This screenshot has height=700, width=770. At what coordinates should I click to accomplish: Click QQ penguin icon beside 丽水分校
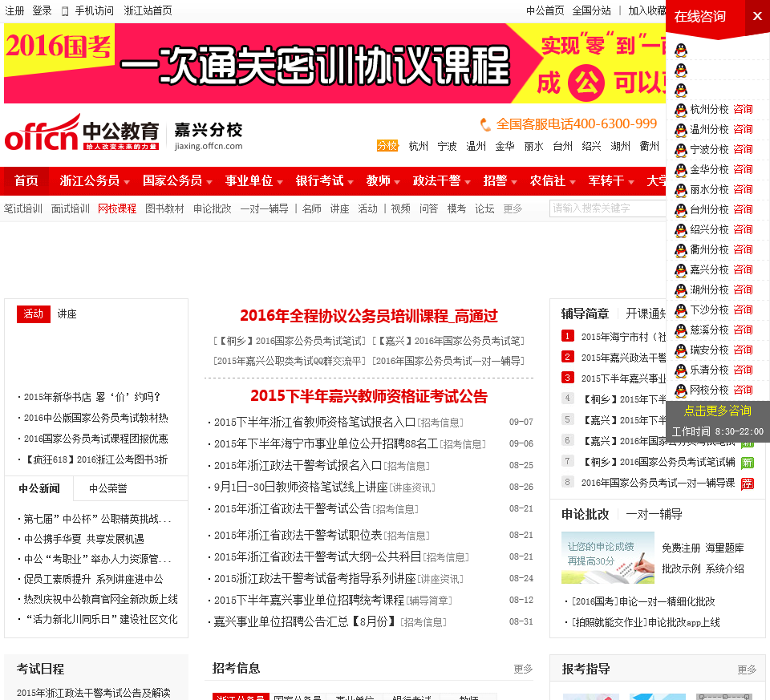(x=681, y=190)
